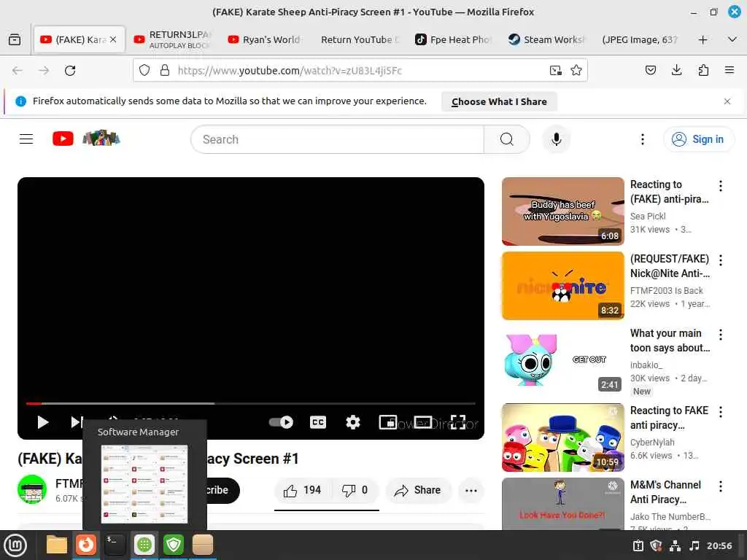Go to the YouTube home logo
Screen dimensions: 747x560
point(86,139)
